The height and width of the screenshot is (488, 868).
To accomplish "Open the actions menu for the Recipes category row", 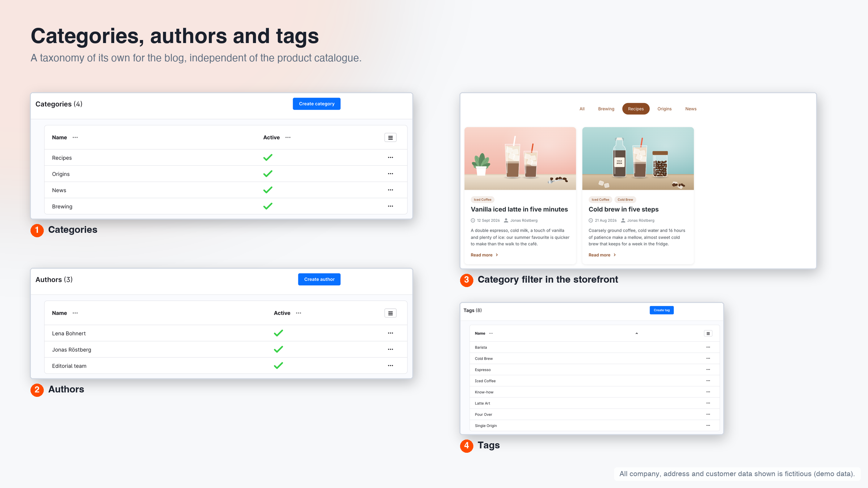I will [390, 158].
